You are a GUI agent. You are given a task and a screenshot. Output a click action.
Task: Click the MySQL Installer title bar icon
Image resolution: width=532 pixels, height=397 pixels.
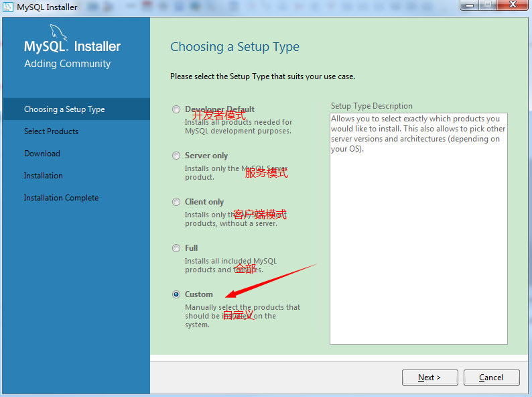pos(8,7)
